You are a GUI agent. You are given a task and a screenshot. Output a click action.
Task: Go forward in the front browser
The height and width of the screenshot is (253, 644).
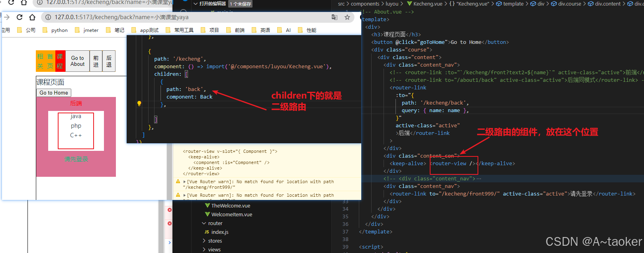[x=7, y=17]
